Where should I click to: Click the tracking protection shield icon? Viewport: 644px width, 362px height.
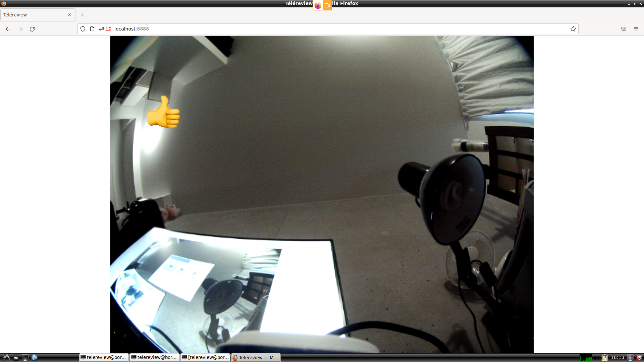pos(83,29)
